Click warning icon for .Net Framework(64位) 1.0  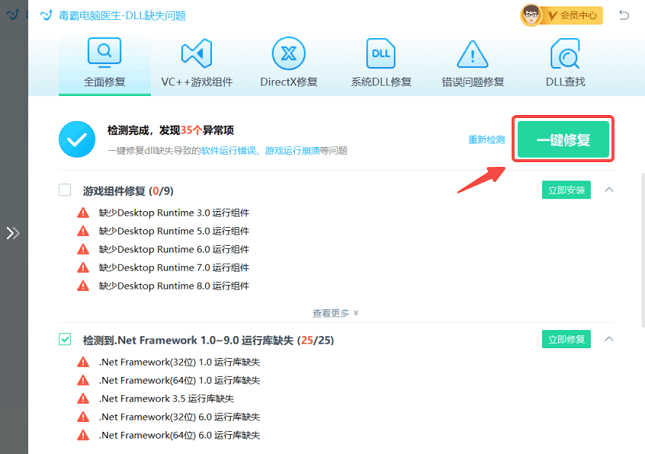tap(83, 380)
